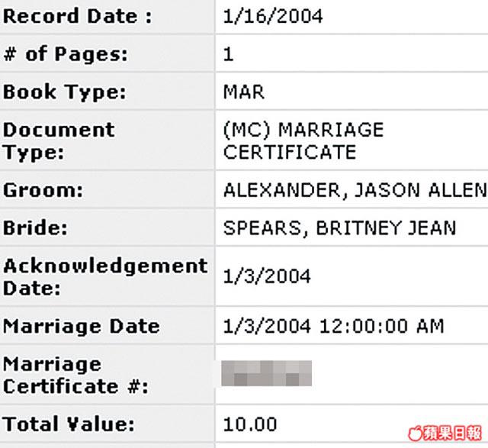Viewport: 488px width, 448px height.
Task: Select the Marriage Certificate document type text
Action: (x=303, y=141)
